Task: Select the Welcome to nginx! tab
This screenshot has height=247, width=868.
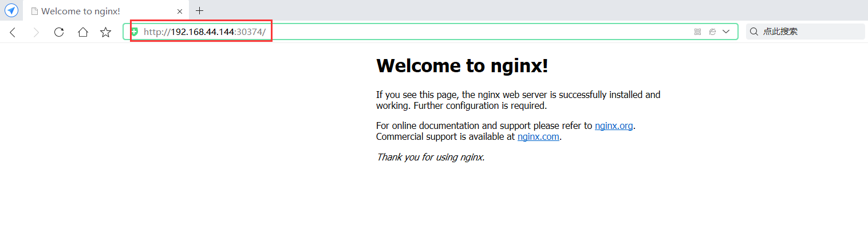Action: (105, 11)
